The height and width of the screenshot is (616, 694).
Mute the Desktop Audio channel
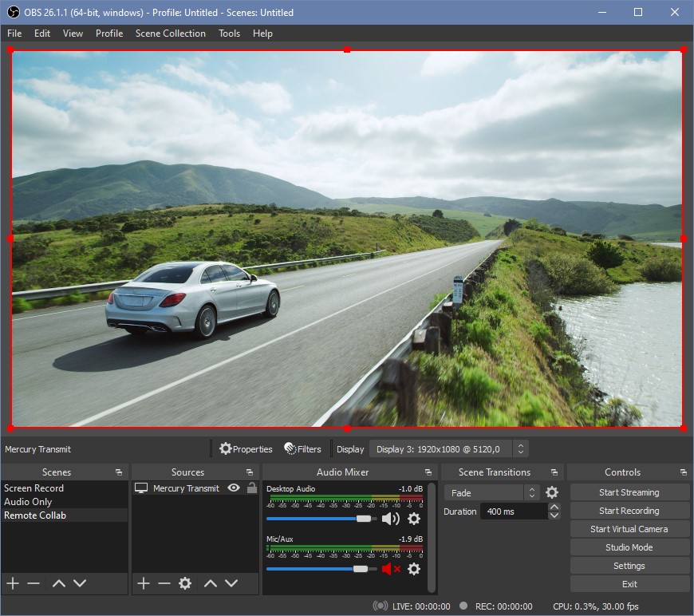(x=390, y=519)
